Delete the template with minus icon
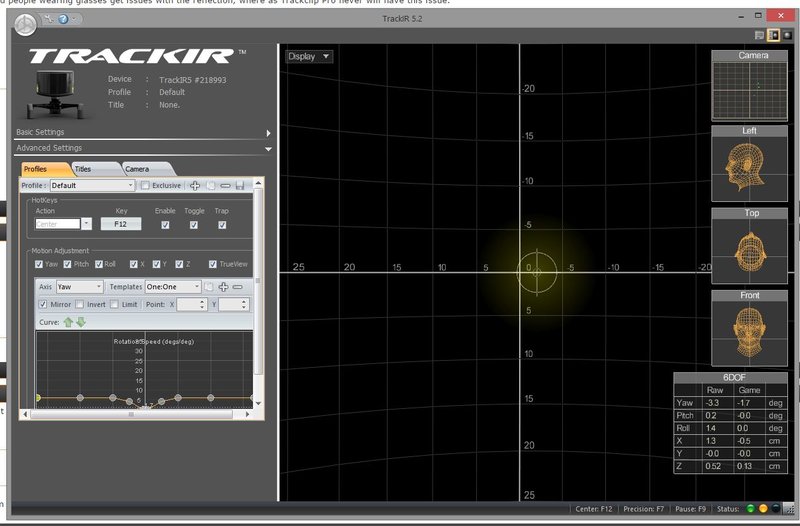Viewport: 800px width, 526px height. click(x=238, y=287)
